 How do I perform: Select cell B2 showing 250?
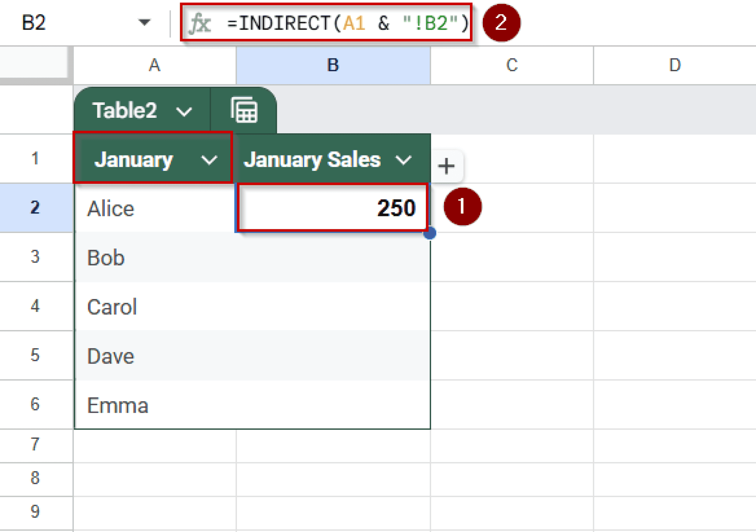coord(332,207)
